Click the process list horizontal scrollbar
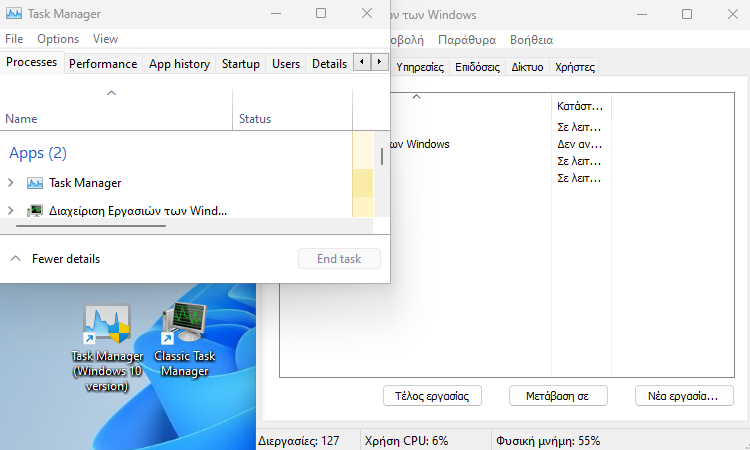Screen dimensions: 750x450 click(x=91, y=226)
